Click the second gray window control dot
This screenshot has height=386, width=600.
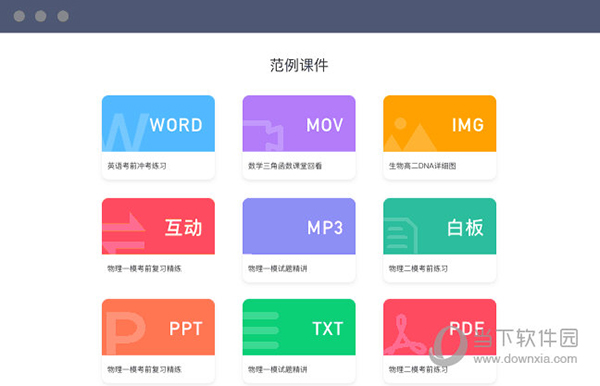41,16
